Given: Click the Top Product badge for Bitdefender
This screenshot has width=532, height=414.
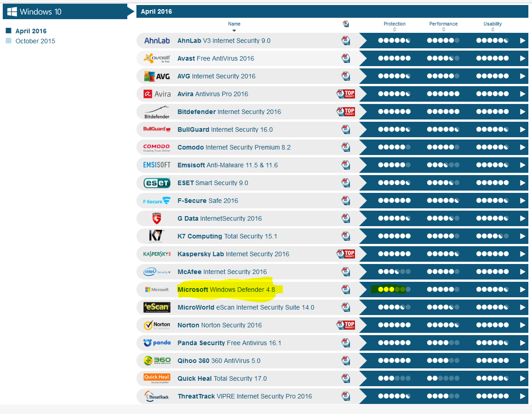Looking at the screenshot, I should pos(346,112).
